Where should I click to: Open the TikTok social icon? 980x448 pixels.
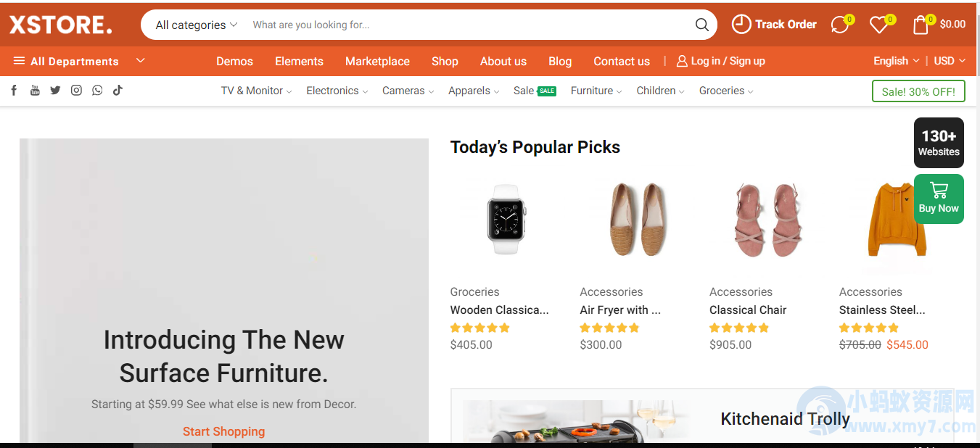tap(117, 90)
